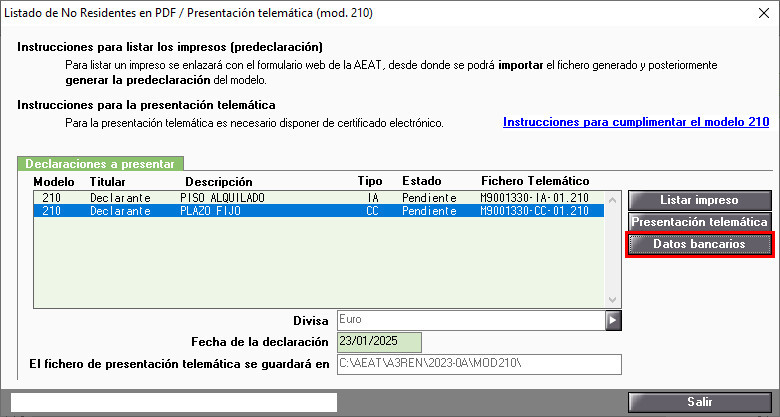Click the IA type cell
780x417 pixels.
(373, 198)
